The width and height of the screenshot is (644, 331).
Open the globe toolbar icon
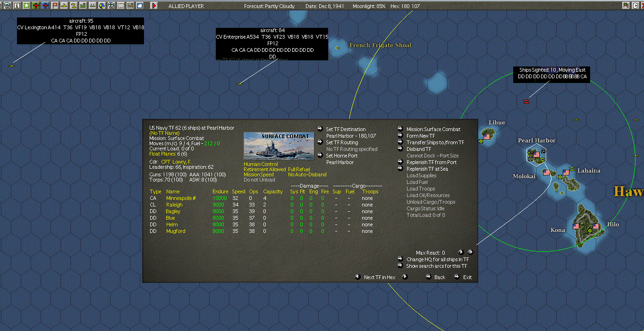[102, 6]
